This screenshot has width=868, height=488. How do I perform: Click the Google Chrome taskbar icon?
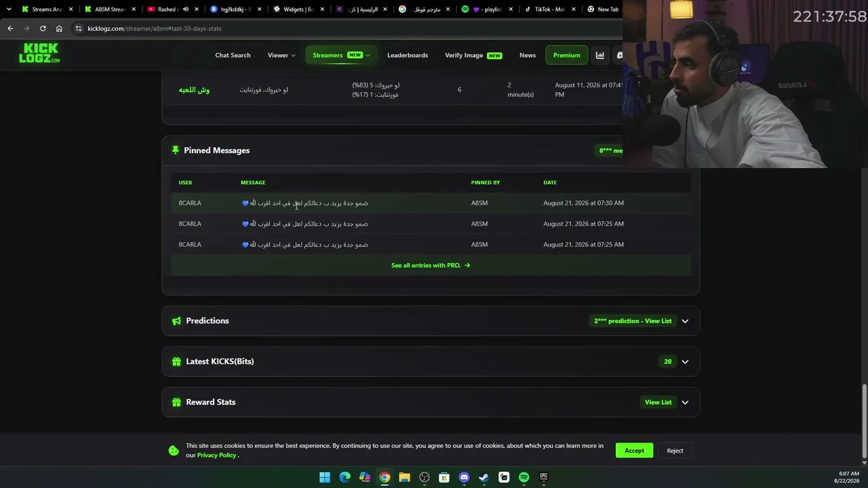[x=384, y=477]
